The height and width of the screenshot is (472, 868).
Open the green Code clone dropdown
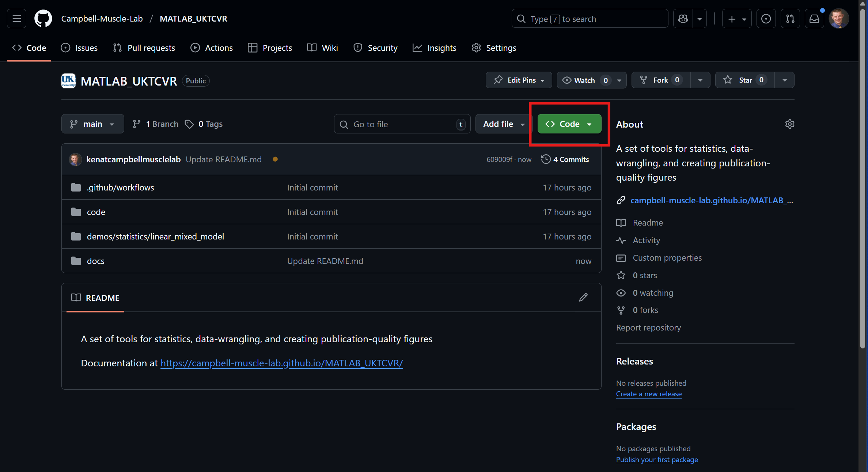(569, 124)
